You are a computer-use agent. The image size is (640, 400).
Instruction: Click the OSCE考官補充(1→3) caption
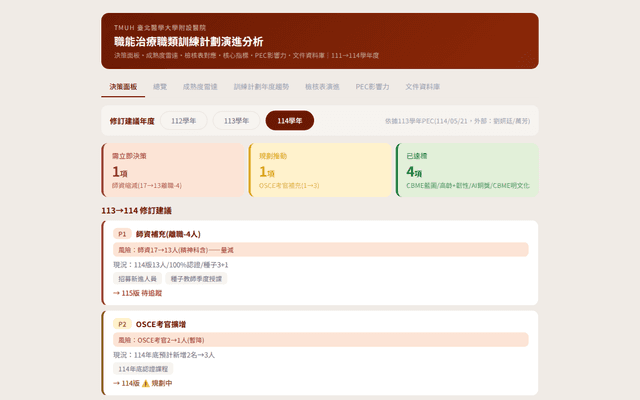pyautogui.click(x=289, y=186)
